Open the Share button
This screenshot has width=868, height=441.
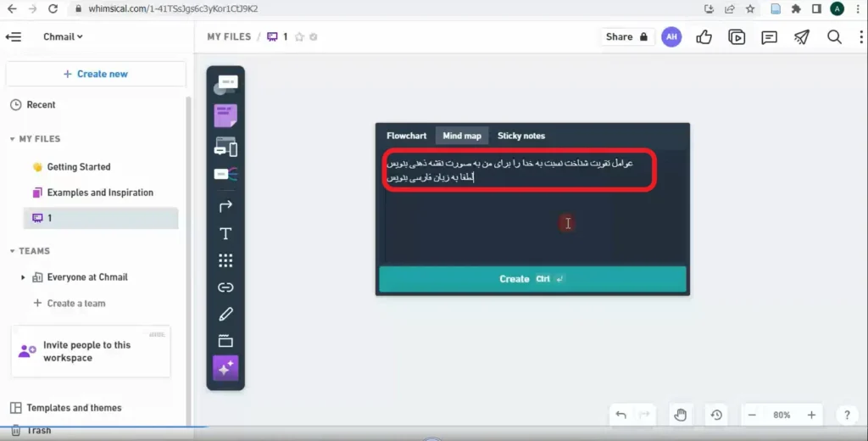click(x=626, y=36)
